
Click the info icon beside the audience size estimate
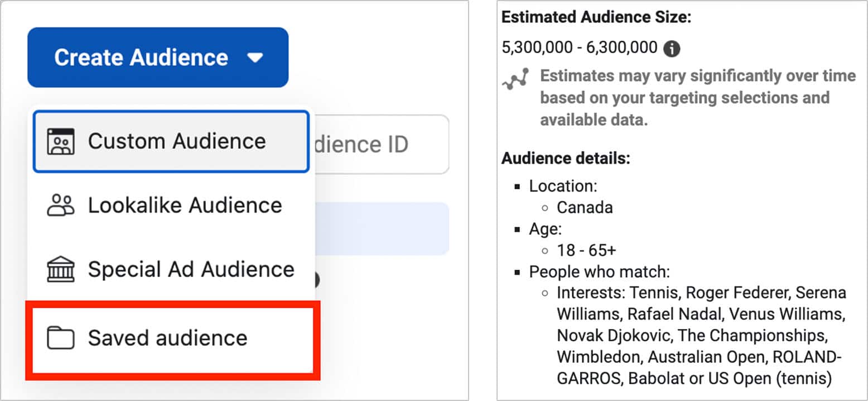673,49
